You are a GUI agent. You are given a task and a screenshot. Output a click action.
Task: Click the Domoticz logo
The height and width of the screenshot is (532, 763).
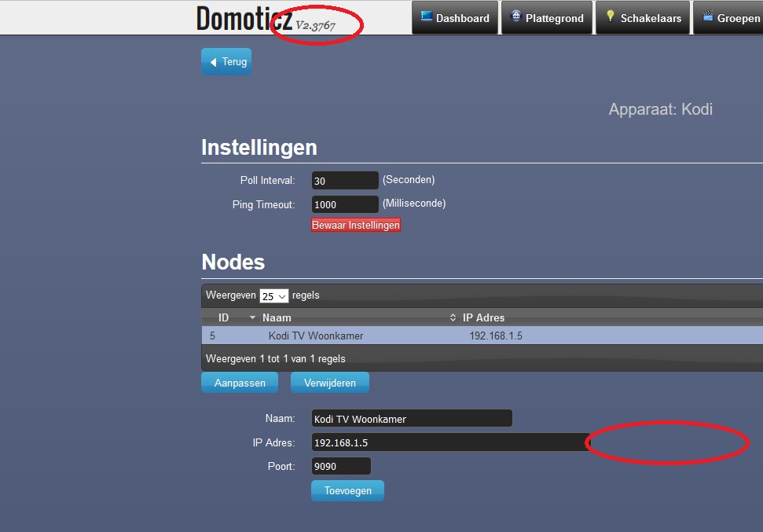coord(244,19)
